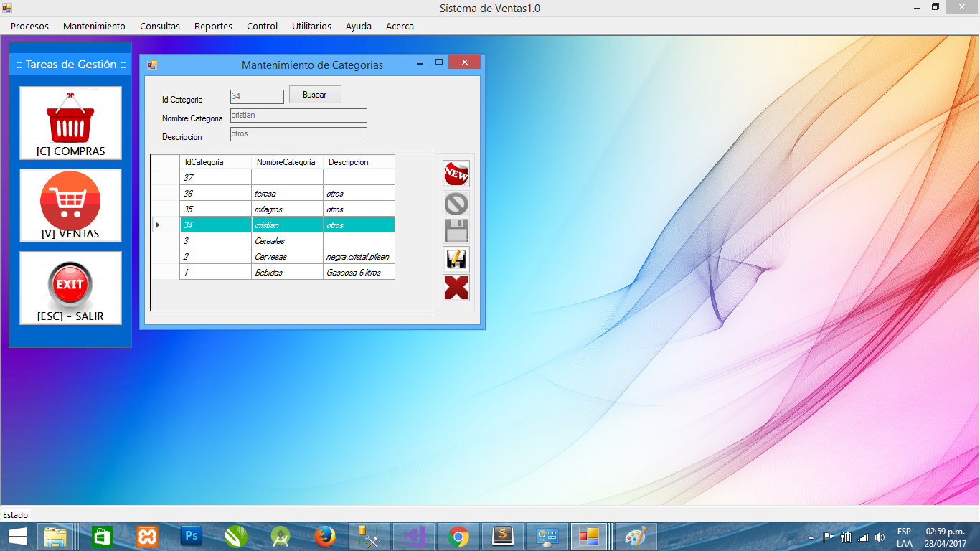Click the EXIT SALIR button
The image size is (980, 551).
(x=70, y=288)
